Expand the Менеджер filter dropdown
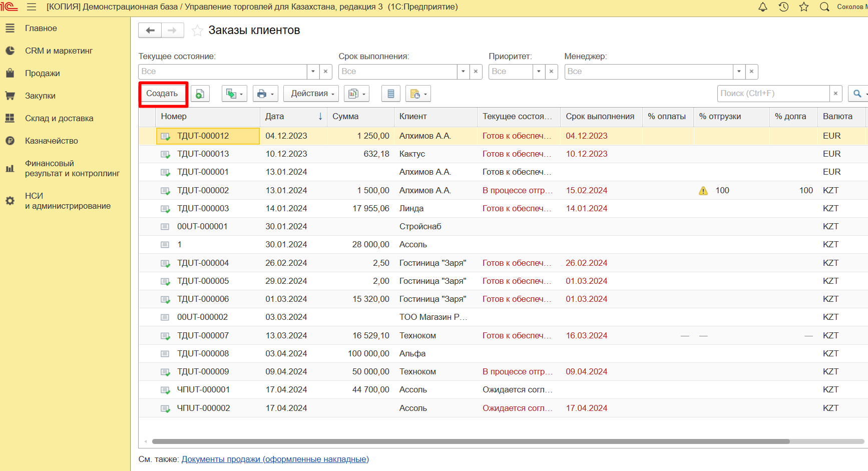Image resolution: width=868 pixels, height=471 pixels. pyautogui.click(x=739, y=72)
